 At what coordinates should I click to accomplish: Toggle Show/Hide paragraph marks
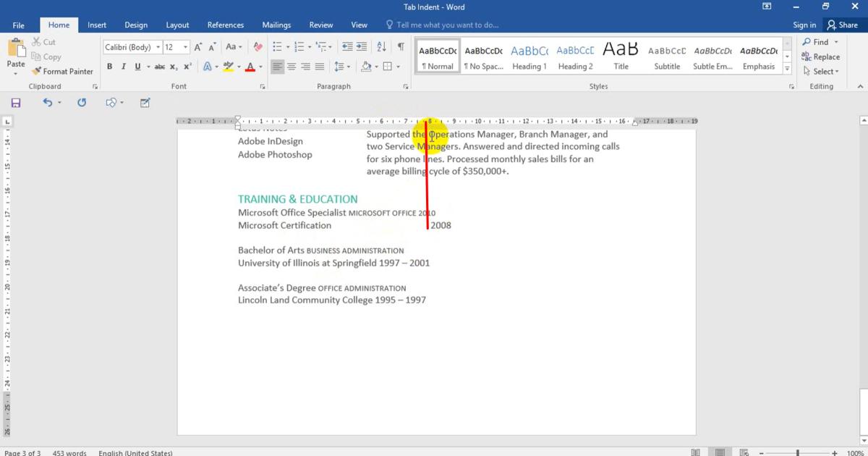[401, 47]
